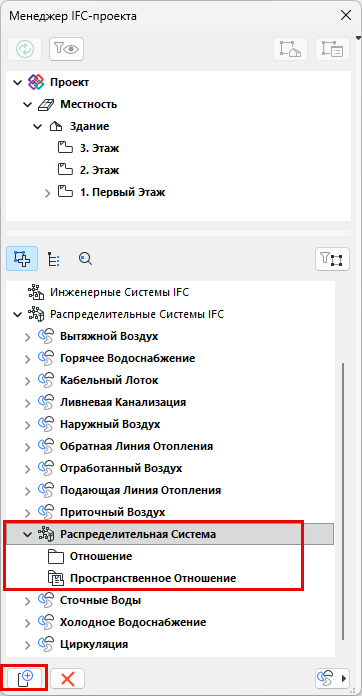Viewport: 362px width, 696px height.
Task: Close the Менеджер IFC-проекта panel
Action: coord(346,16)
